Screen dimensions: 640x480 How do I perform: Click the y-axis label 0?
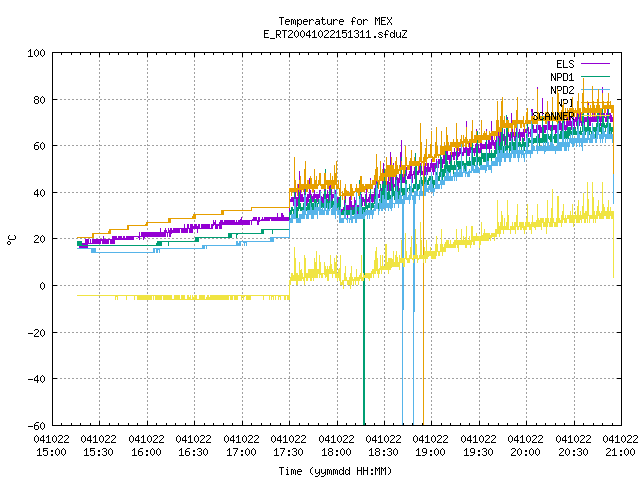click(42, 286)
